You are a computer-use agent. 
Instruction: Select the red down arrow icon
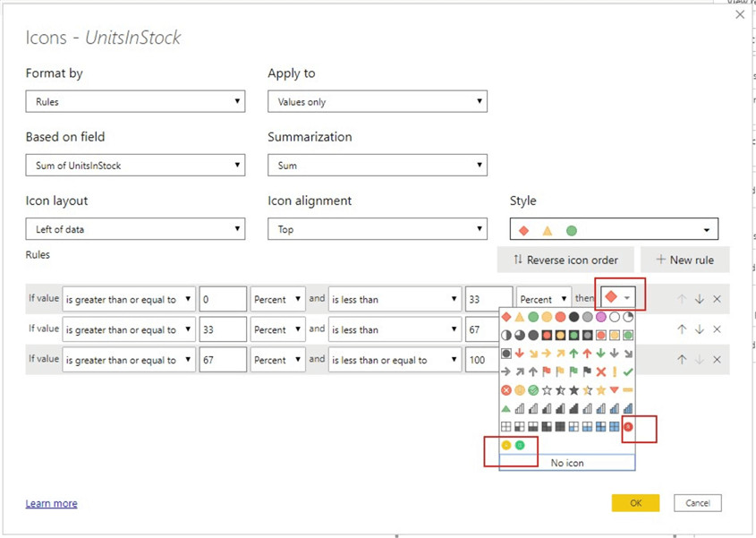coord(519,354)
